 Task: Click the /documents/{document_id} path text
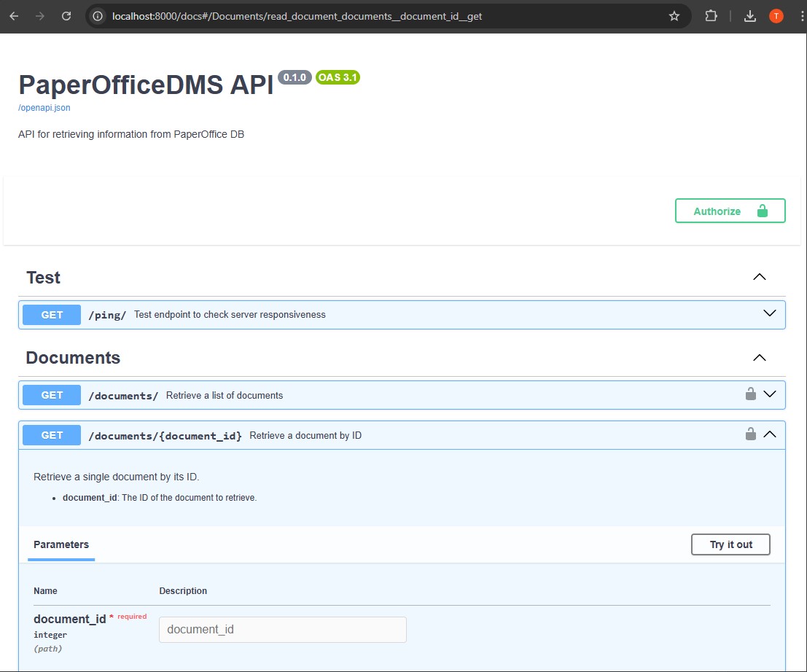[165, 436]
